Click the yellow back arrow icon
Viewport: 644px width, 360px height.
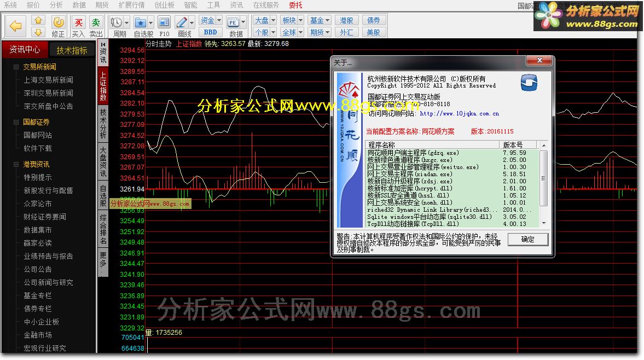pos(16,26)
